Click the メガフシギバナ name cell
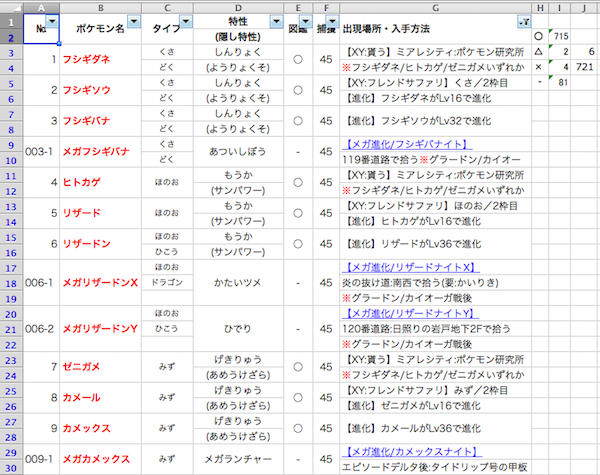This screenshot has width=600, height=475. pos(101,152)
